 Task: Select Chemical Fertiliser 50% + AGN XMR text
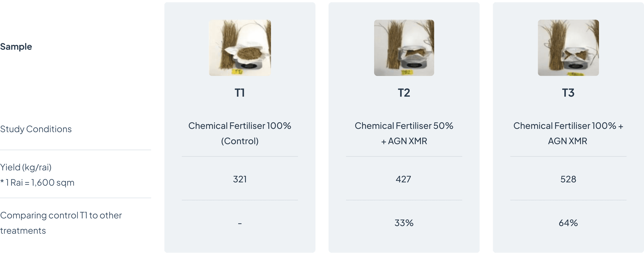click(404, 133)
